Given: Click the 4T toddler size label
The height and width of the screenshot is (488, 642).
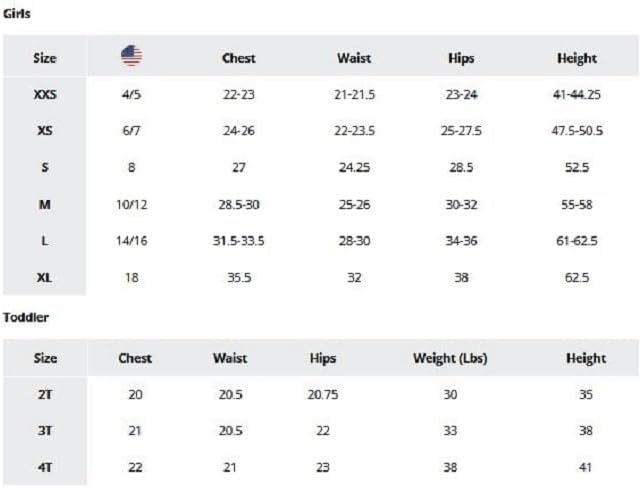Looking at the screenshot, I should pos(45,467).
